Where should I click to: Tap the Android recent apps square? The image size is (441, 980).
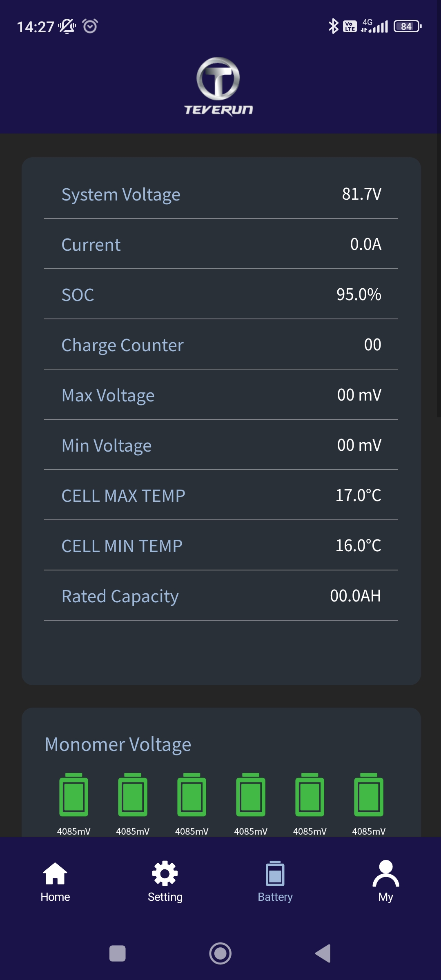[x=118, y=953]
